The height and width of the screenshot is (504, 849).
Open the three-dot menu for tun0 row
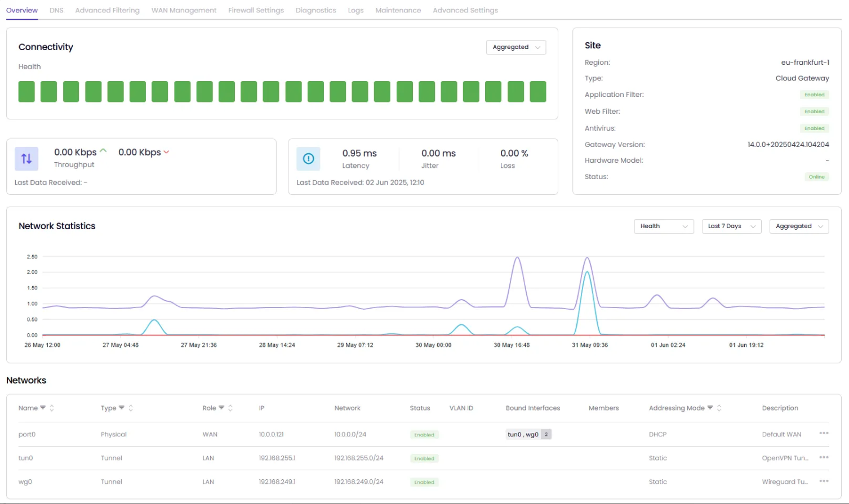(x=824, y=457)
